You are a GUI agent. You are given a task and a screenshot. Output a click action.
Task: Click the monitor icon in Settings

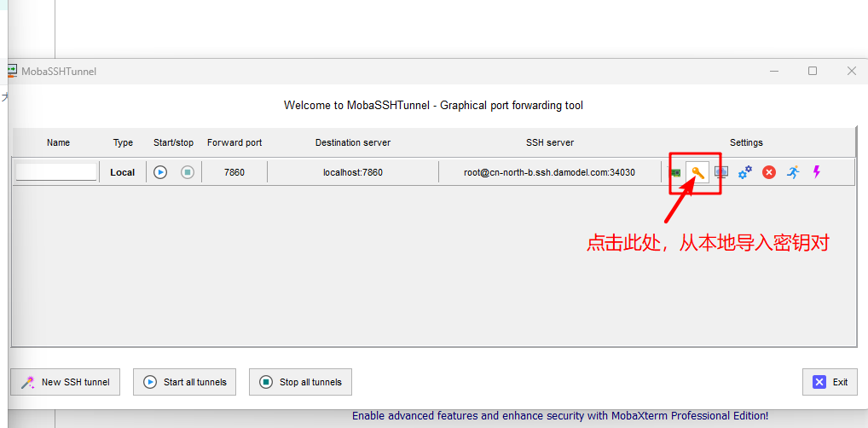721,173
